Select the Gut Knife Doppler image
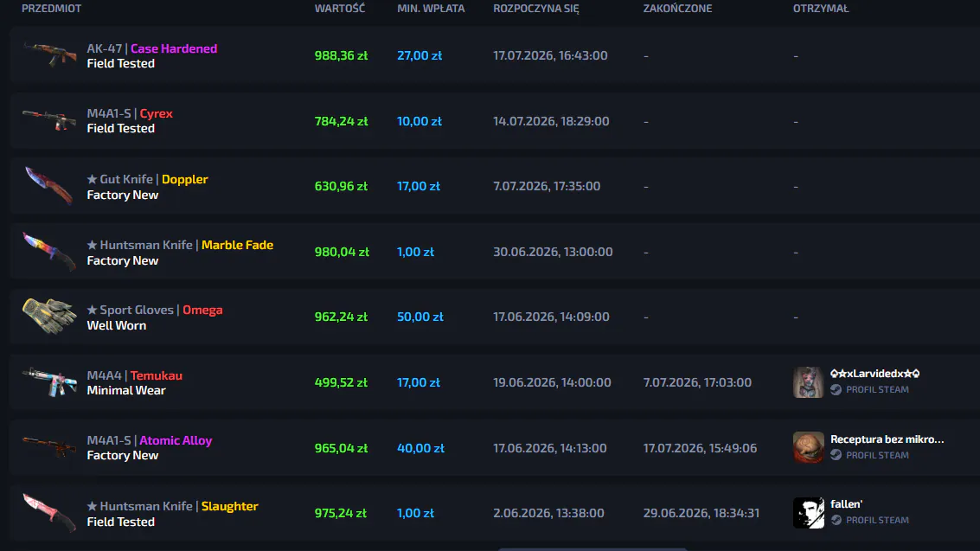This screenshot has width=980, height=551. click(49, 185)
